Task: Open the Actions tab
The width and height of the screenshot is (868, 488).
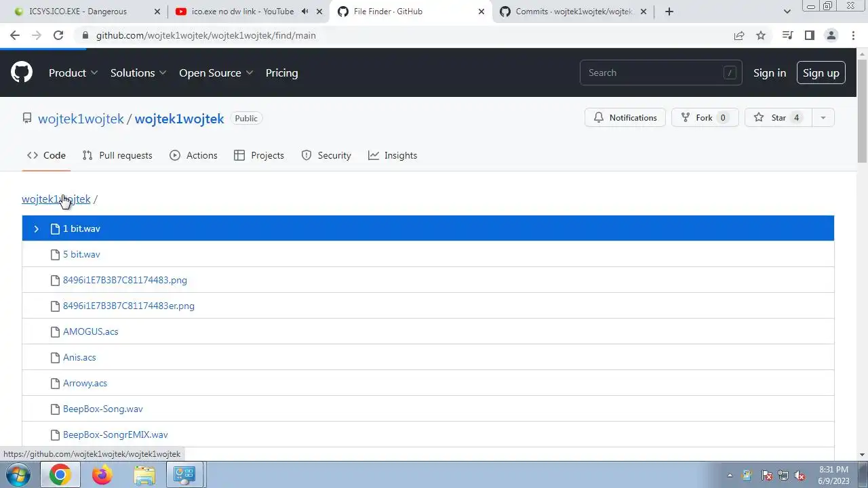Action: (193, 155)
